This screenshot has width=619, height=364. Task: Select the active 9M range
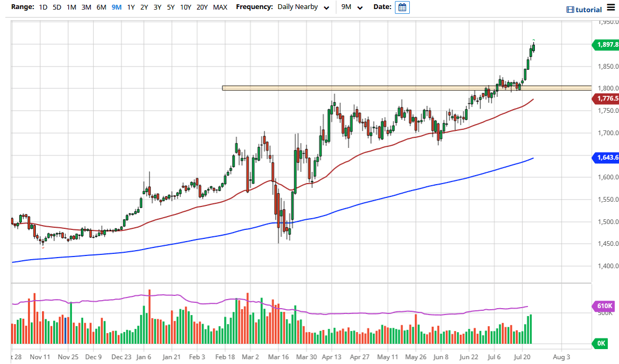(117, 7)
